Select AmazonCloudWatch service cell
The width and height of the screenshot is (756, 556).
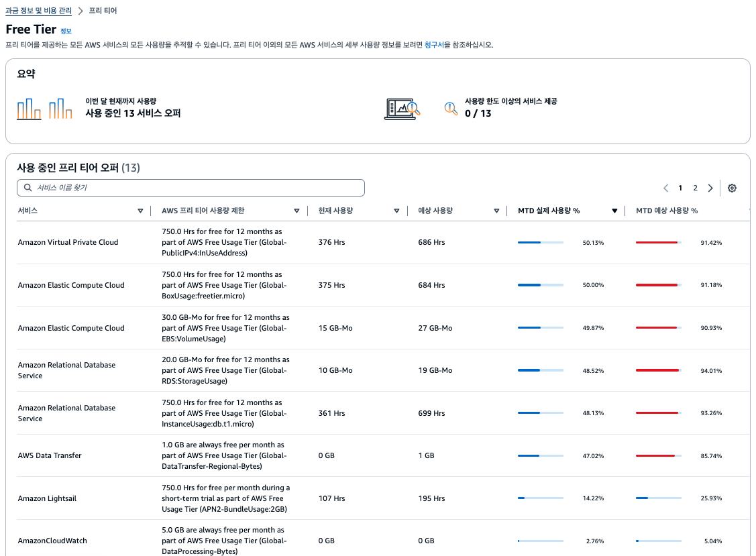tap(52, 541)
